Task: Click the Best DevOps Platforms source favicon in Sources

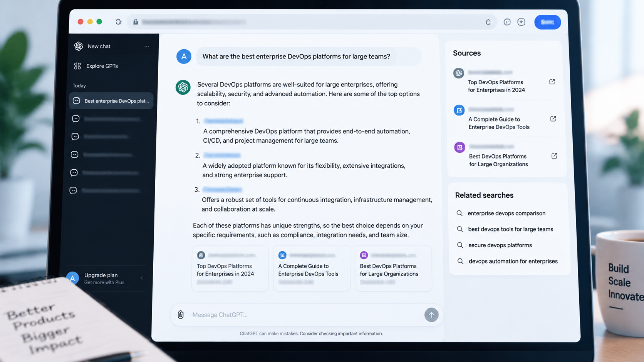Action: tap(460, 147)
